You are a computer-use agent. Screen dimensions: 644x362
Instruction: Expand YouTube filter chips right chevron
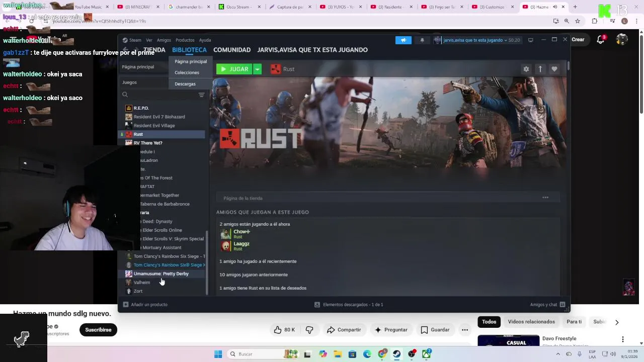click(617, 322)
